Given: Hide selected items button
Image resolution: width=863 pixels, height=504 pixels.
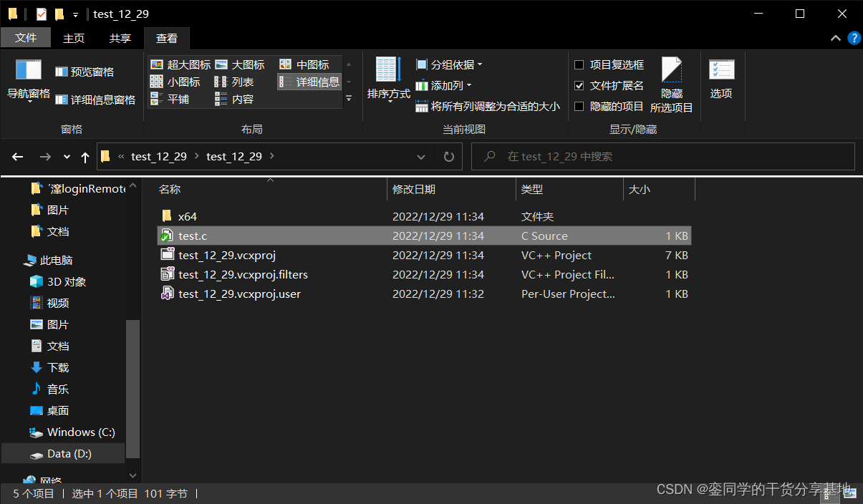Looking at the screenshot, I should coord(672,85).
